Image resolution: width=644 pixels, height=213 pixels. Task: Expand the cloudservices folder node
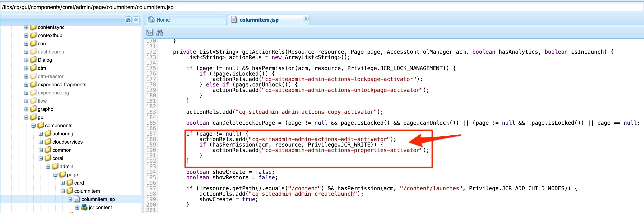click(41, 142)
